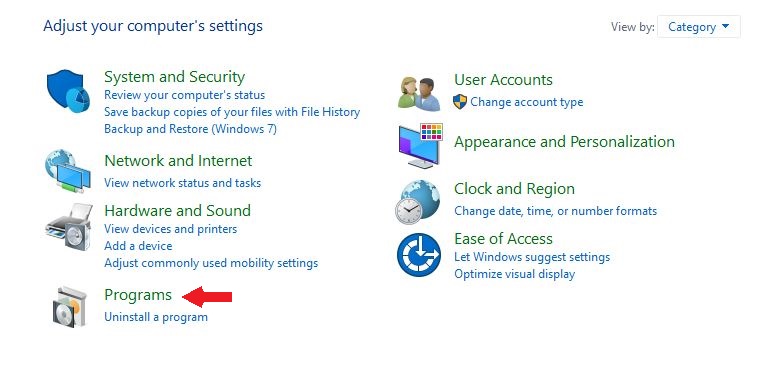Open Review your computer's status
This screenshot has width=775, height=368.
[x=184, y=95]
